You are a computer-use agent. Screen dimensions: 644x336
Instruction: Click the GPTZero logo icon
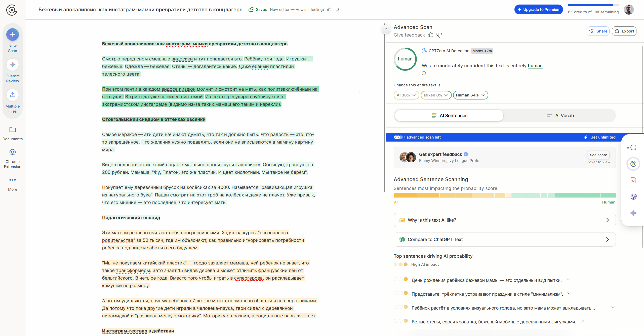click(x=12, y=10)
